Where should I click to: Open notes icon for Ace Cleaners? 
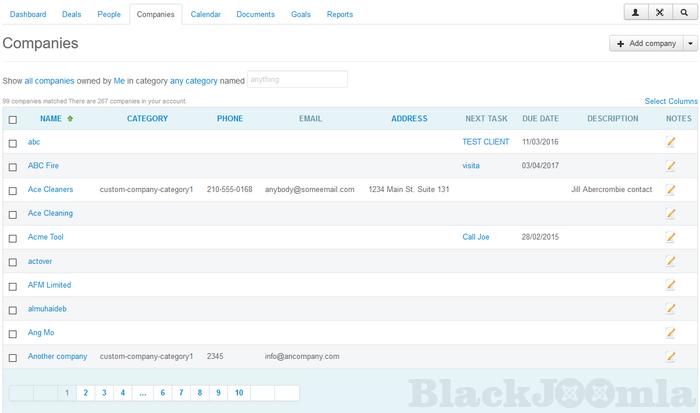point(671,190)
